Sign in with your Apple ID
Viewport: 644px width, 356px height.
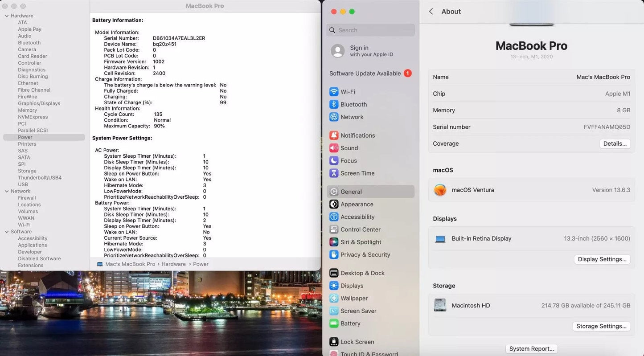coord(371,51)
